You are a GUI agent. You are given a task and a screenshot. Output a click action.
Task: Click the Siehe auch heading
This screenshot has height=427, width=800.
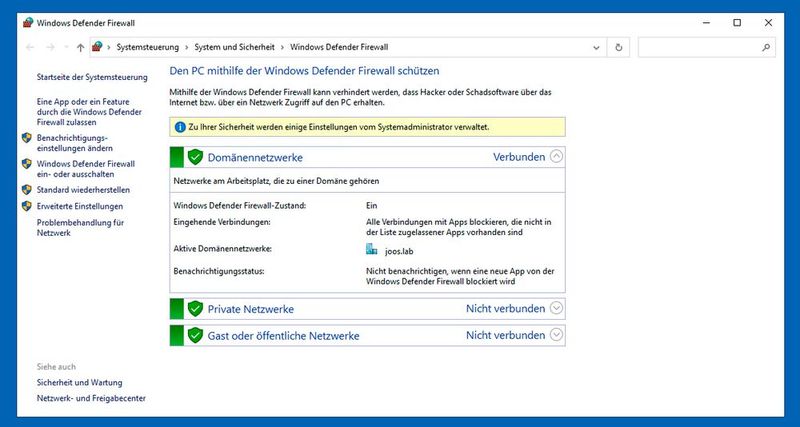(56, 366)
